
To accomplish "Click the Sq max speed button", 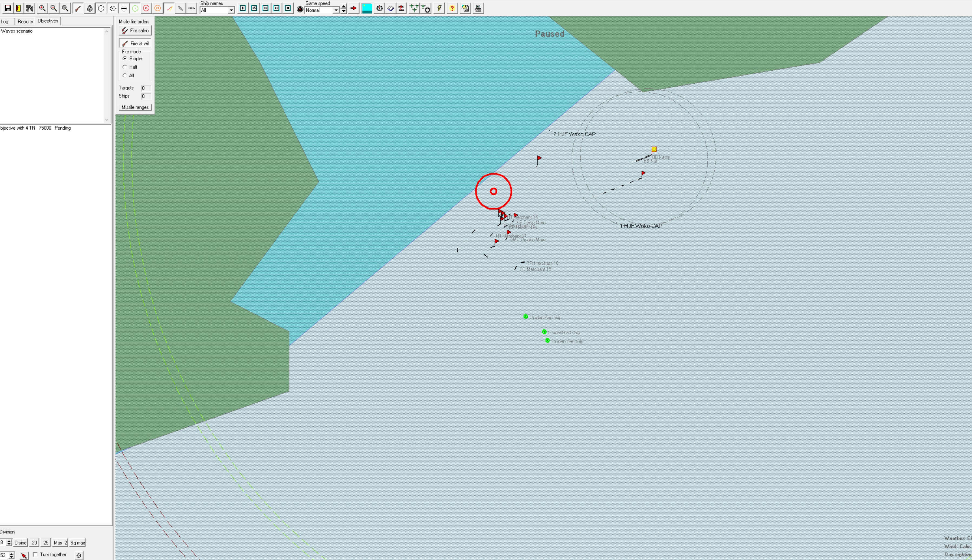I will (x=78, y=543).
